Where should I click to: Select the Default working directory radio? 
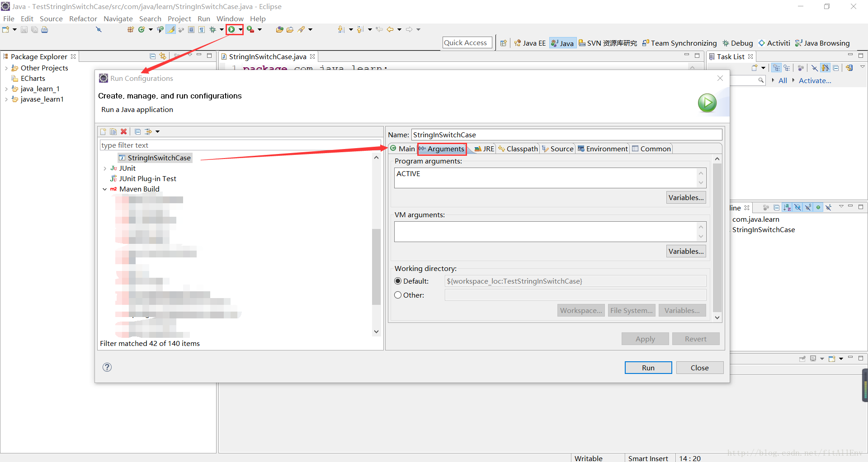click(x=398, y=281)
